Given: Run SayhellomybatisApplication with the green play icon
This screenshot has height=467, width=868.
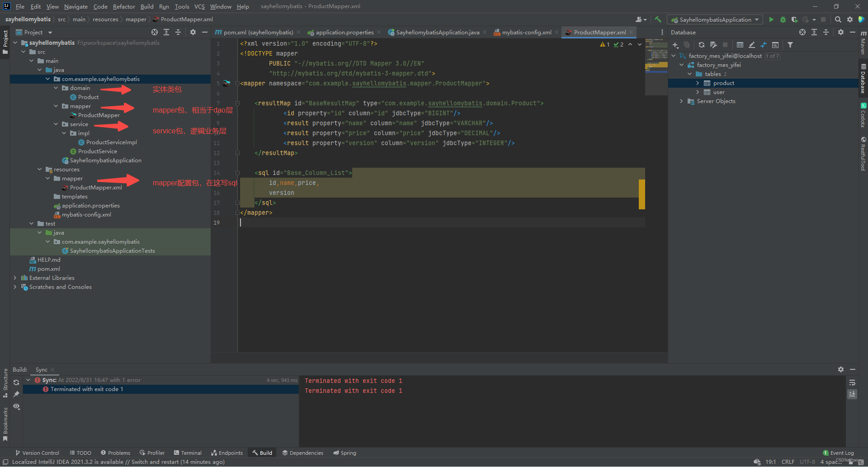Looking at the screenshot, I should pyautogui.click(x=771, y=19).
